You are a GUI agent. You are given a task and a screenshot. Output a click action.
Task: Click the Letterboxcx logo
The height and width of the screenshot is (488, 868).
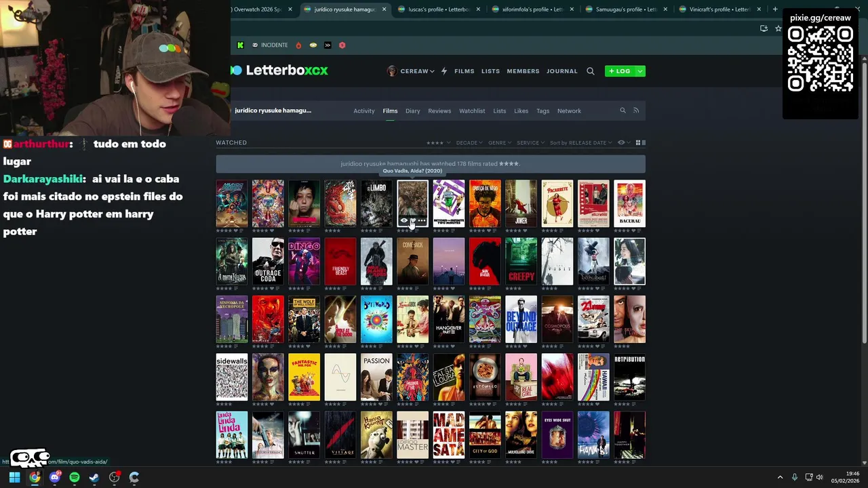[x=279, y=70]
